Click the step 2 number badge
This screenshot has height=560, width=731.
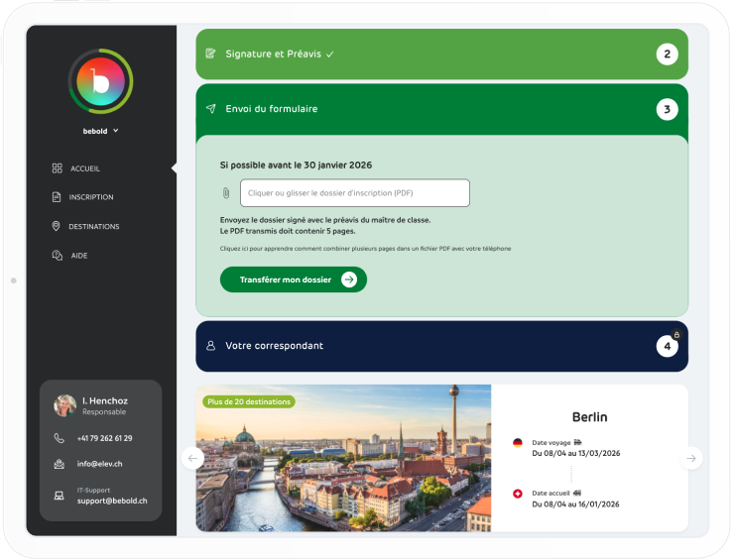click(668, 55)
